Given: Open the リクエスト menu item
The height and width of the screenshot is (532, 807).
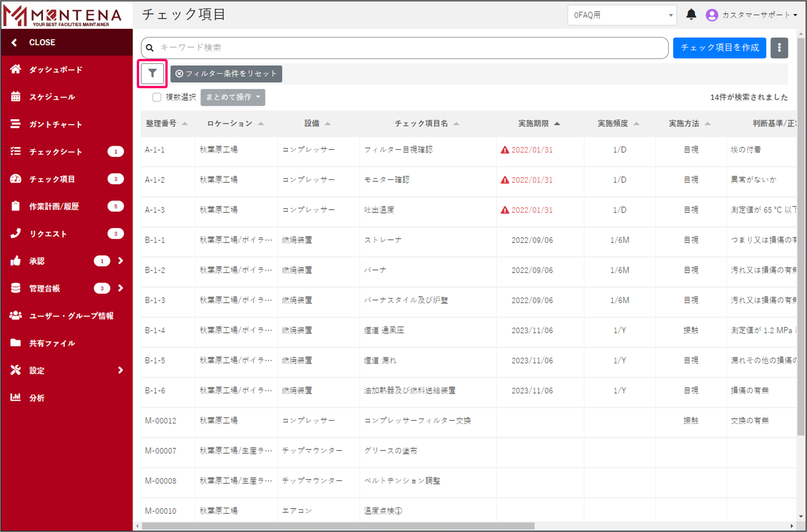Looking at the screenshot, I should coord(48,234).
